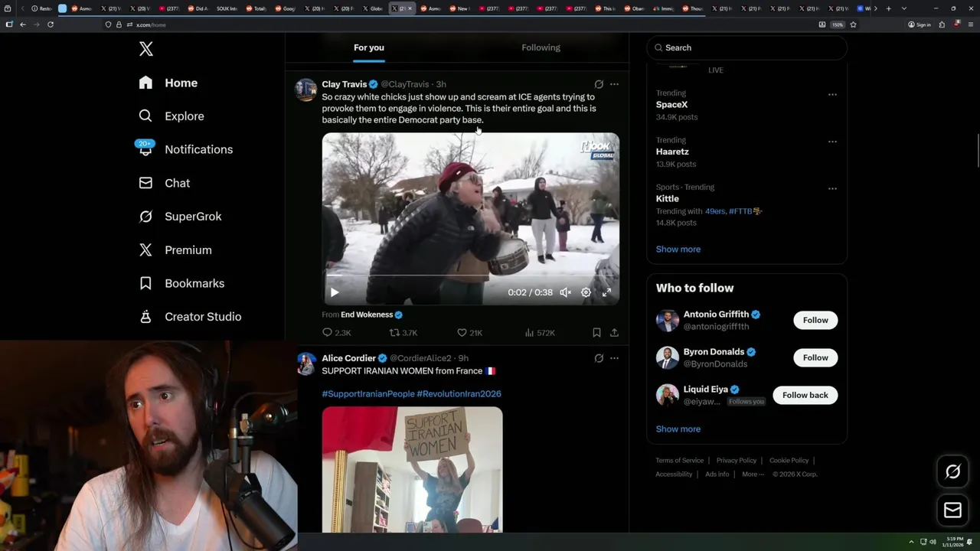980x551 pixels.
Task: Reload the browser page
Action: pyautogui.click(x=50, y=24)
